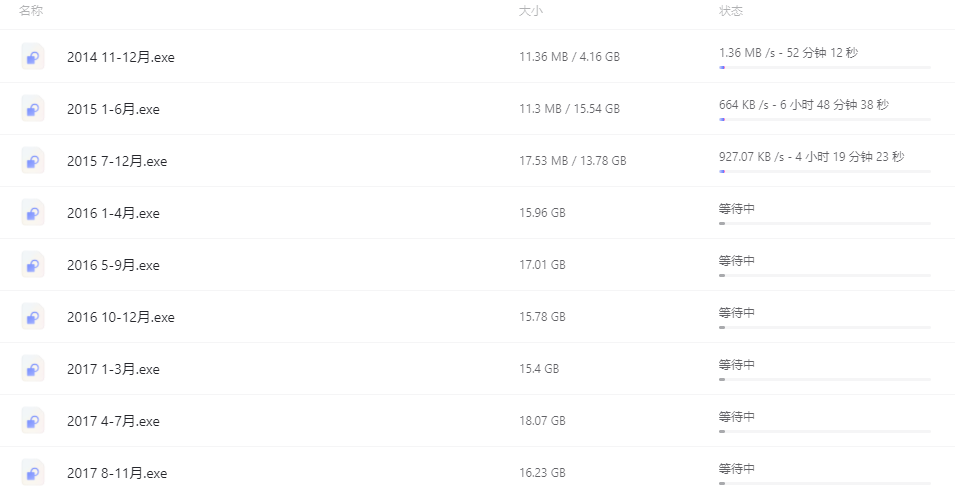The height and width of the screenshot is (494, 961).
Task: Click the file icon for 2016 10-12月.exe
Action: click(32, 317)
